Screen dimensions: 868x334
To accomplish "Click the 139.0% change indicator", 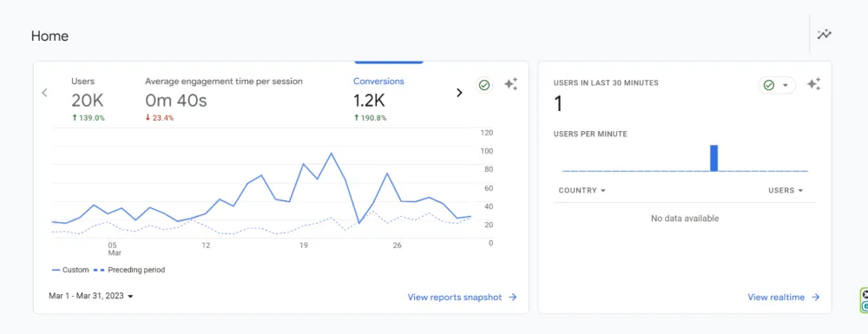I will (x=89, y=118).
